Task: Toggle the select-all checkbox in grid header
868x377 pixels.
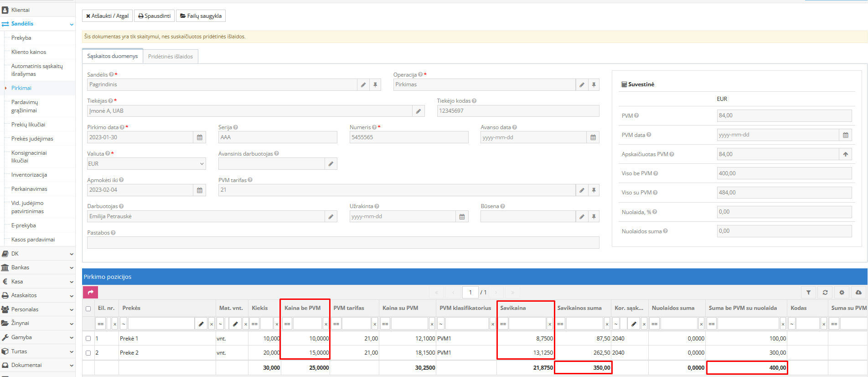Action: [88, 309]
